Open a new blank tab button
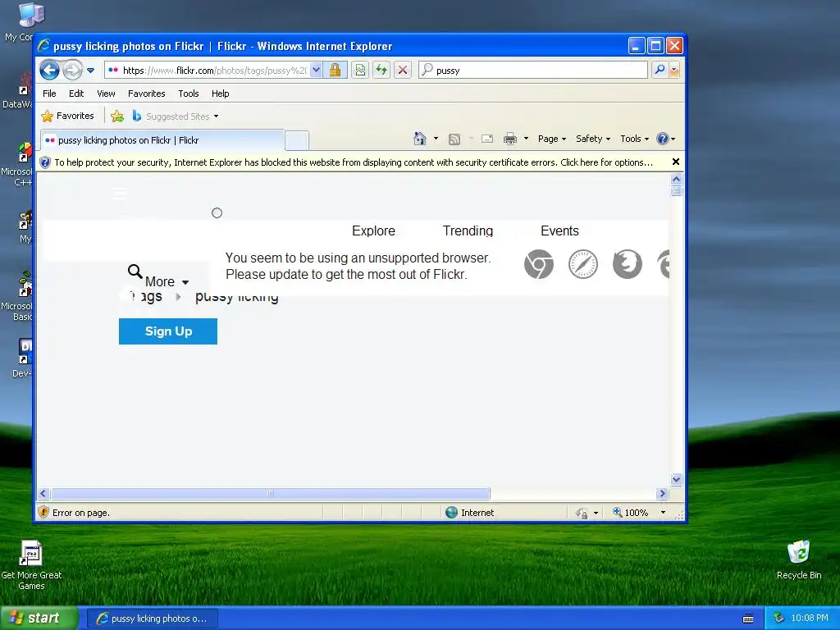 [x=297, y=140]
